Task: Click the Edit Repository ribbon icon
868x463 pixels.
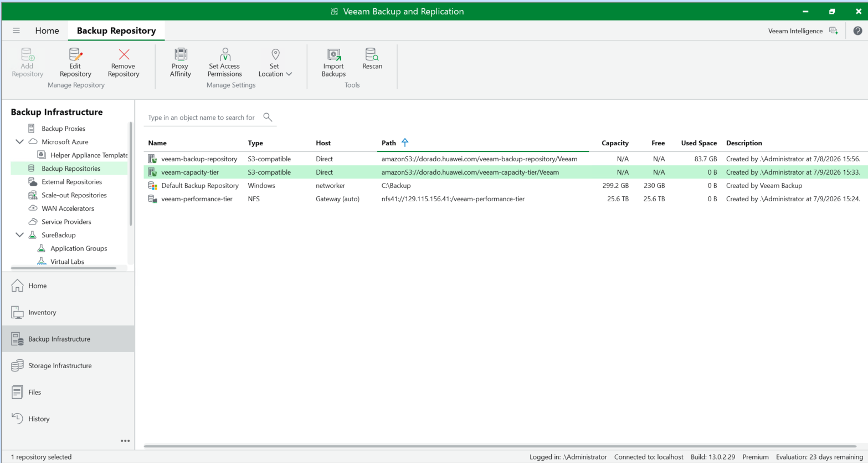Action: 75,54
